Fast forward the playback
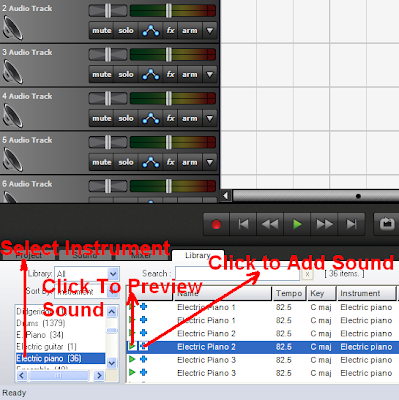399x400 pixels. 324,224
